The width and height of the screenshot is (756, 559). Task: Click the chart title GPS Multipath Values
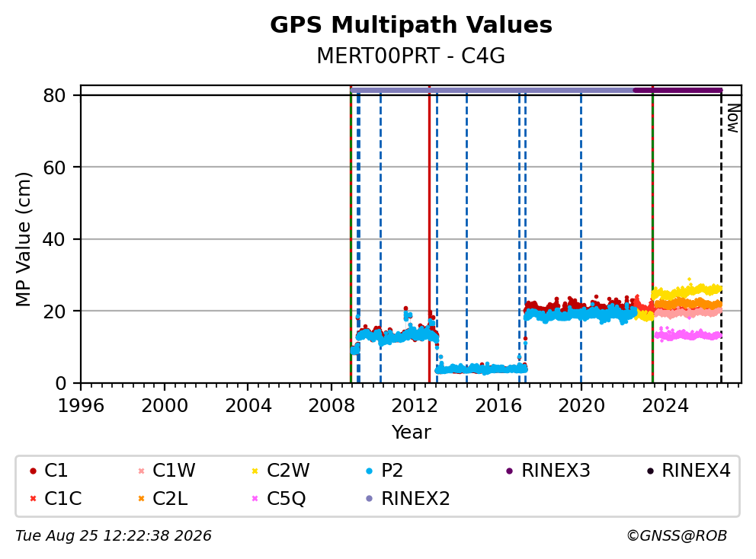411,25
